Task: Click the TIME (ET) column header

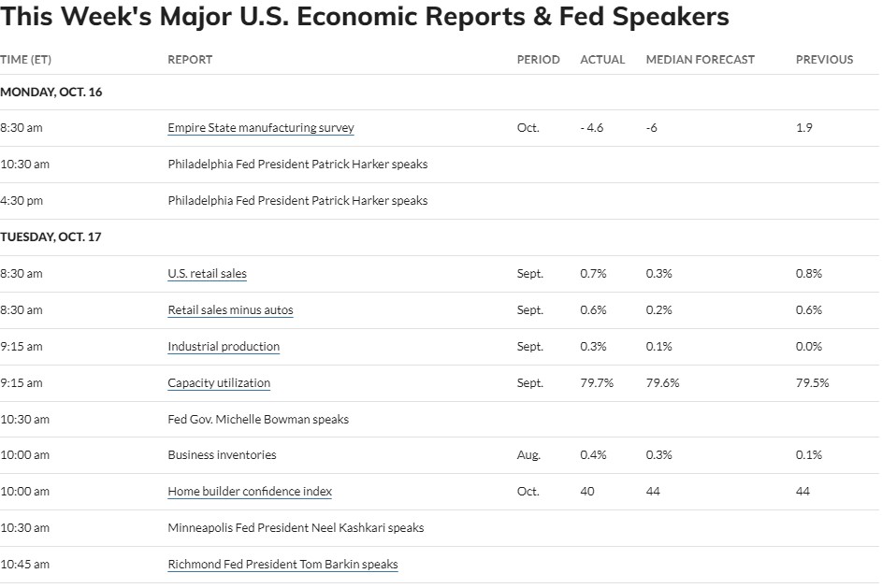Action: pyautogui.click(x=26, y=60)
